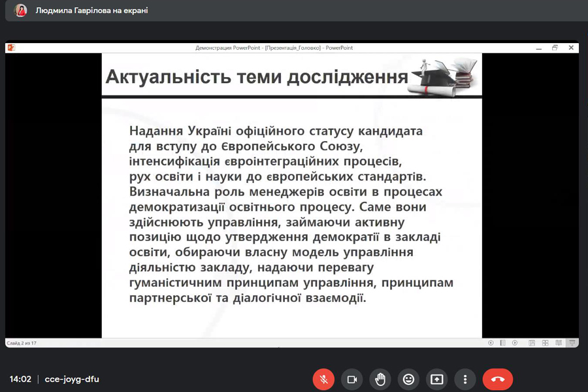The width and height of the screenshot is (588, 392).
Task: Minimize the PowerPoint window
Action: (x=539, y=48)
